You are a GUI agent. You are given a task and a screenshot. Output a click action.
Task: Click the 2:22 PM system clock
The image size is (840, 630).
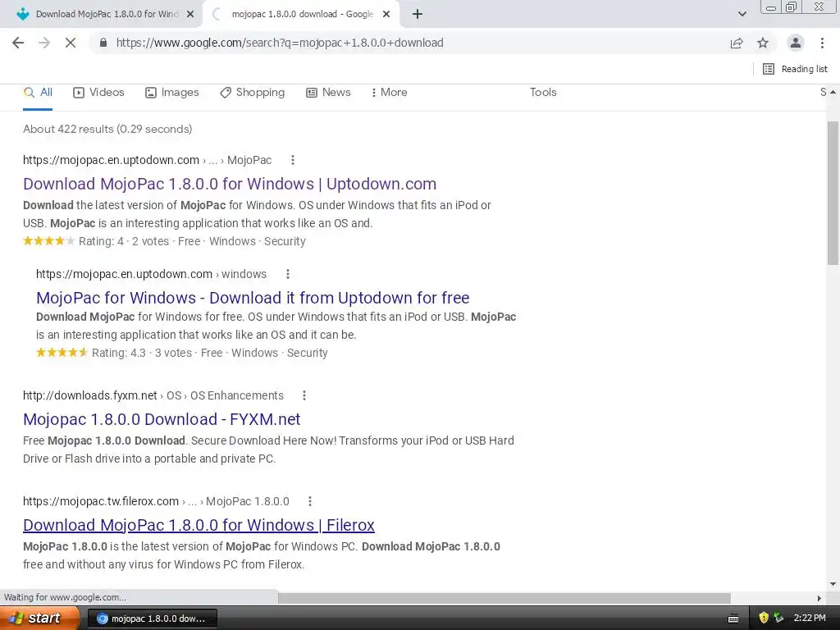coord(810,619)
